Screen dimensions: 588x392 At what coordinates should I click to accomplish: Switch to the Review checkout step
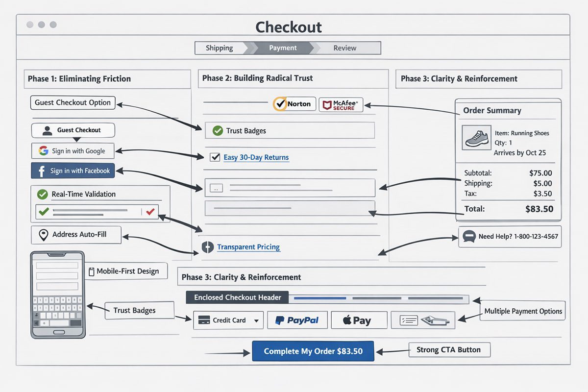click(345, 48)
